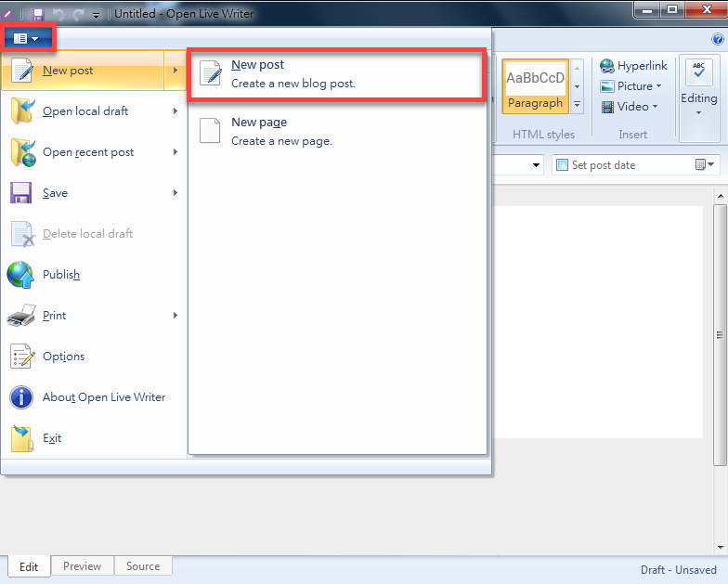Click the Redo icon in title bar

[78, 14]
